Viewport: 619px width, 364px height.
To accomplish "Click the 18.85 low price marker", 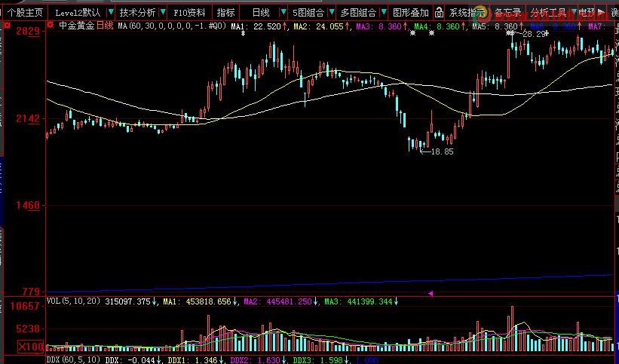I will tap(442, 151).
